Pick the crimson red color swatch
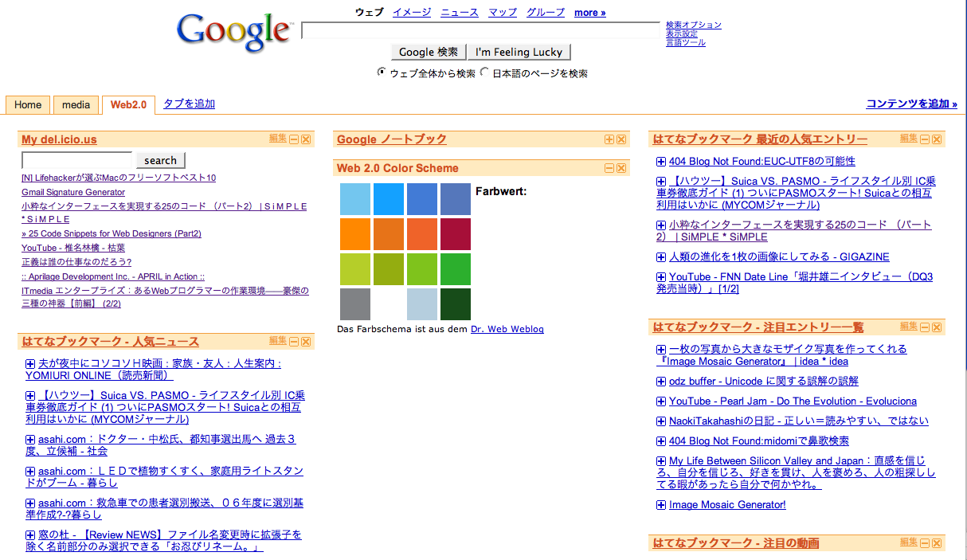 coord(456,234)
